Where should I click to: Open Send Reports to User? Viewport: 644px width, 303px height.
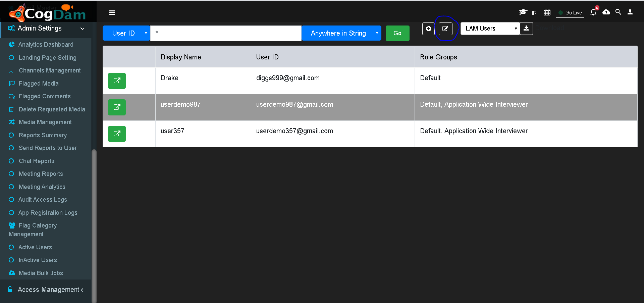tap(48, 148)
